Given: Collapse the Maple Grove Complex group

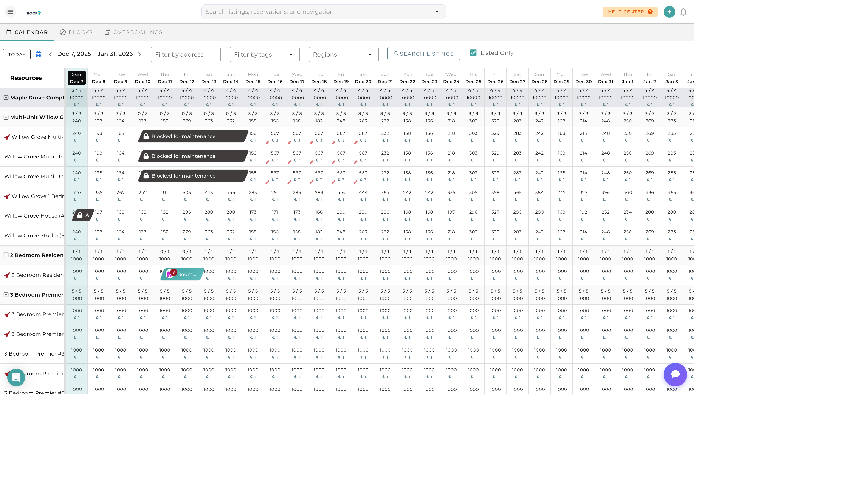Looking at the screenshot, I should 6,98.
